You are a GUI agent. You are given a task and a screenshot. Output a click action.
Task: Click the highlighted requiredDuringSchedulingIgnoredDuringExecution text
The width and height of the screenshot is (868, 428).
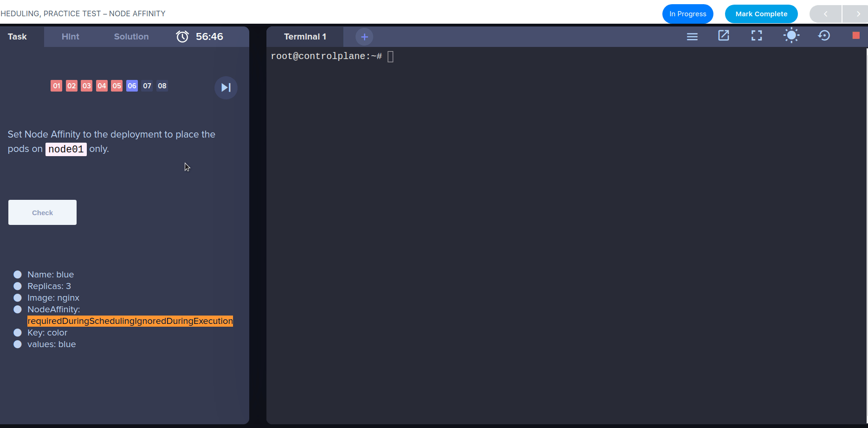tap(130, 321)
